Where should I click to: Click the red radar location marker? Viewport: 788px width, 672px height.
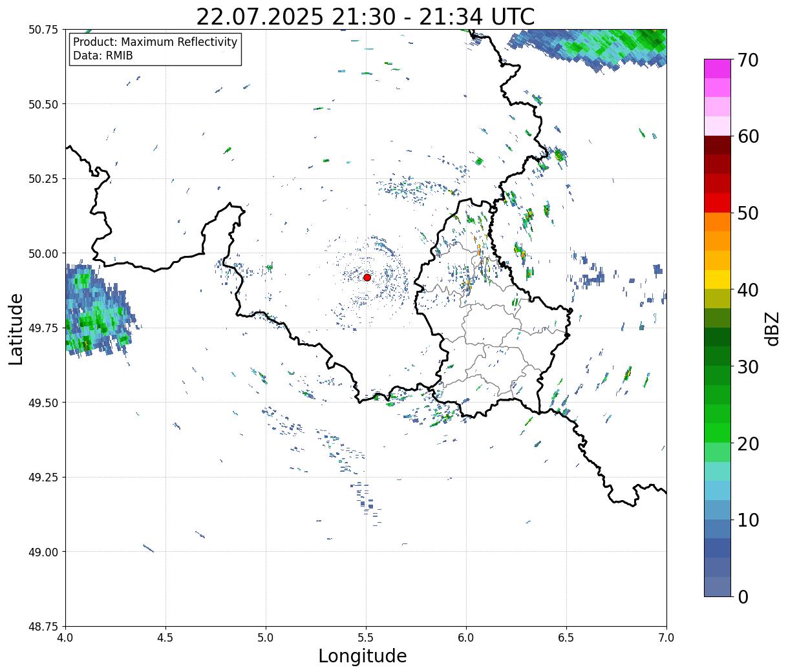(367, 277)
